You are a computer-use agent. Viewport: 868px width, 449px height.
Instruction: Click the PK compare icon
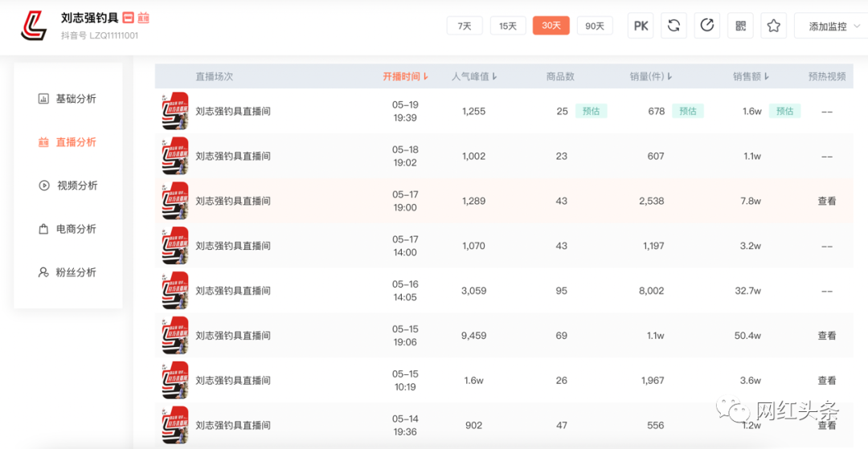click(641, 26)
